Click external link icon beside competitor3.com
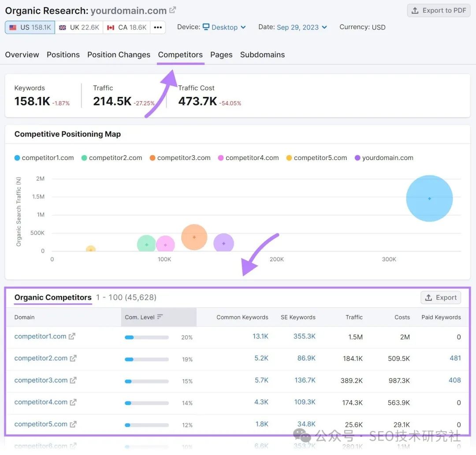This screenshot has height=455, width=476. [x=73, y=381]
